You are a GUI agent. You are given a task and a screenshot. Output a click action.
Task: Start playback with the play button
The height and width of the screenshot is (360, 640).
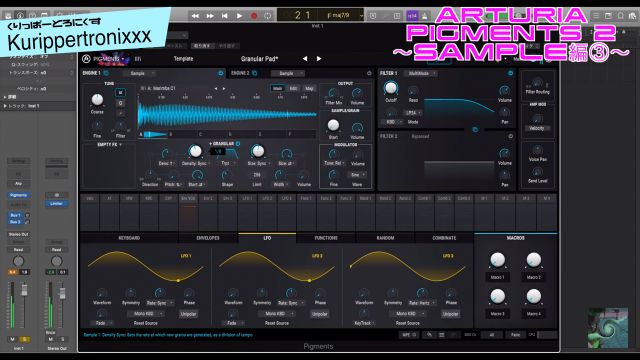239,16
